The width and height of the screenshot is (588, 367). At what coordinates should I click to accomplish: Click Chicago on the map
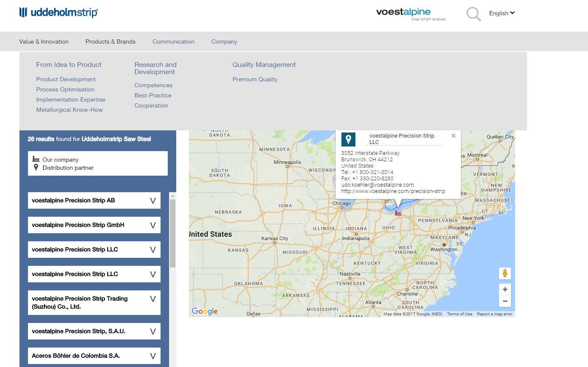tap(341, 203)
